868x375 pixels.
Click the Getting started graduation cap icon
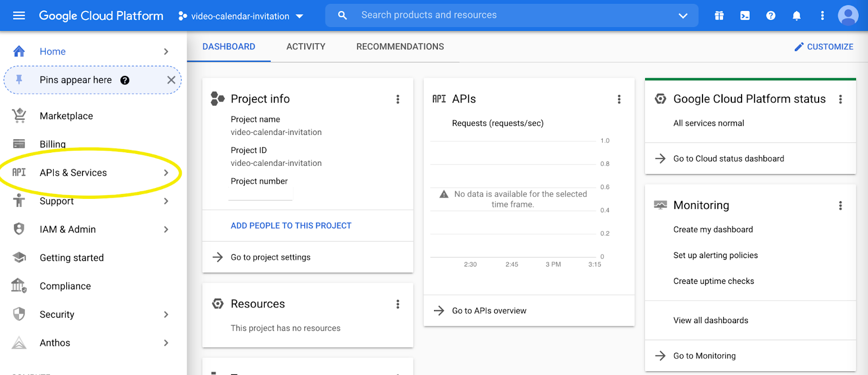point(19,257)
